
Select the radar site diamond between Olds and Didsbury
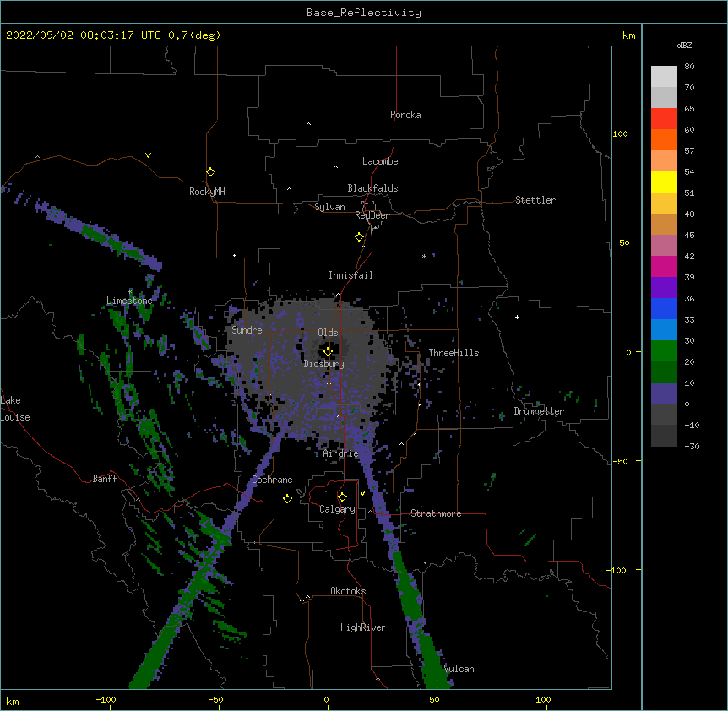328,352
